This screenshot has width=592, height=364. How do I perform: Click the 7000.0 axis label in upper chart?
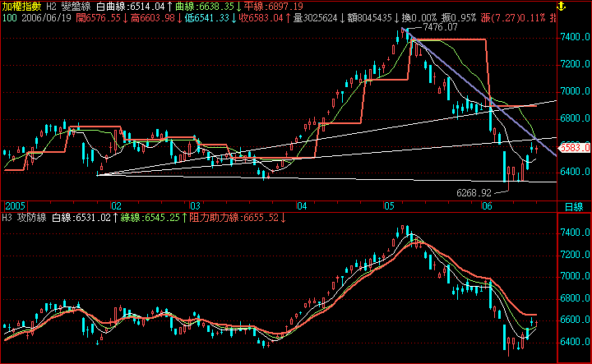pos(576,91)
